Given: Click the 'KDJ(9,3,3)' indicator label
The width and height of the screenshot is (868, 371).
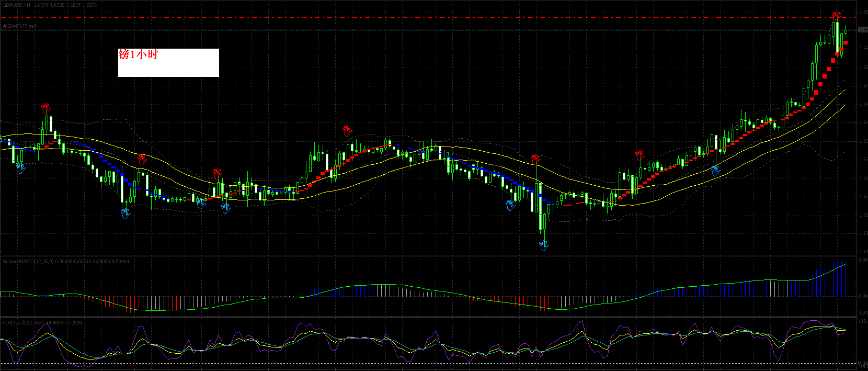Looking at the screenshot, I should 13,322.
